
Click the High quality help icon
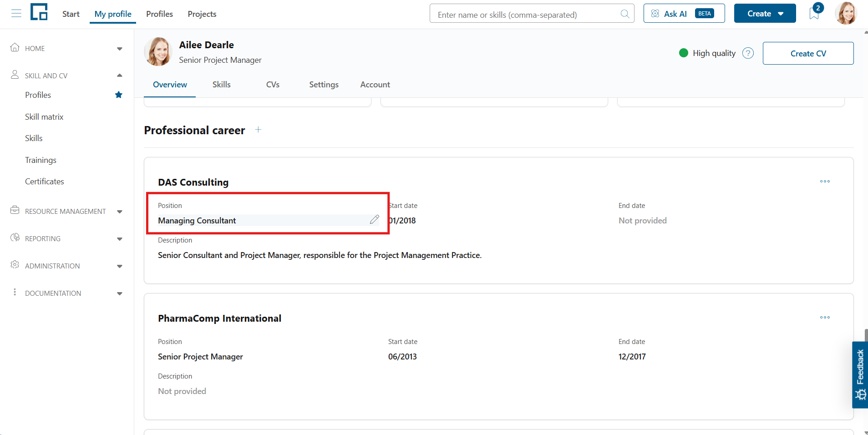click(x=748, y=53)
